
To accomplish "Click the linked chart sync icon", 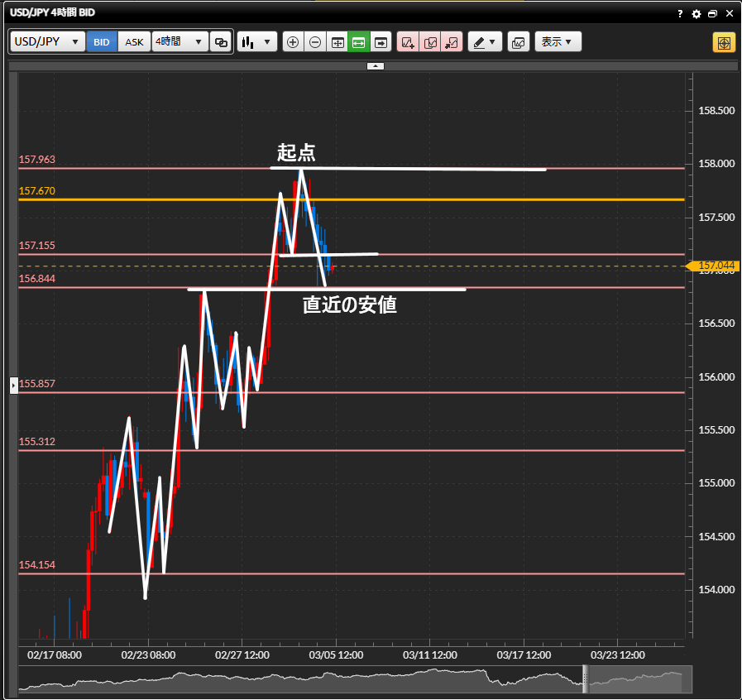I will pos(221,42).
